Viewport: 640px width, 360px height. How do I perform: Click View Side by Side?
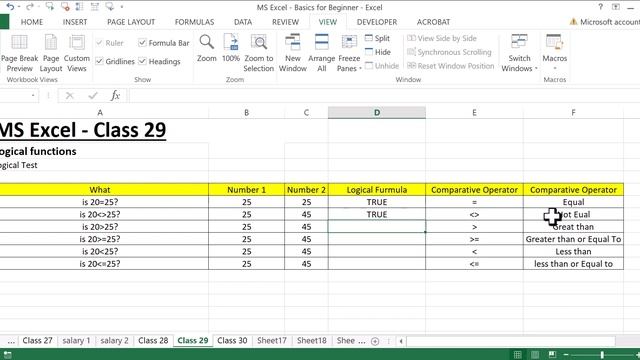coord(442,38)
